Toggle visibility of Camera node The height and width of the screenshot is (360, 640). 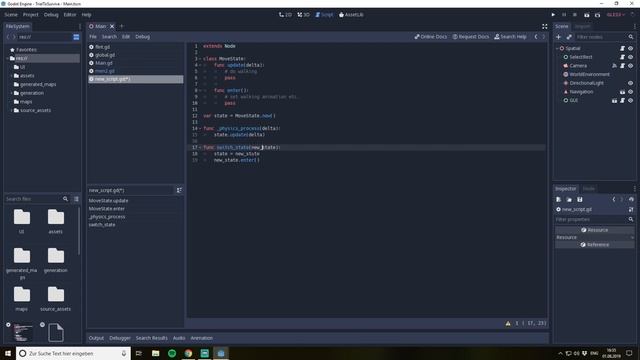(631, 65)
